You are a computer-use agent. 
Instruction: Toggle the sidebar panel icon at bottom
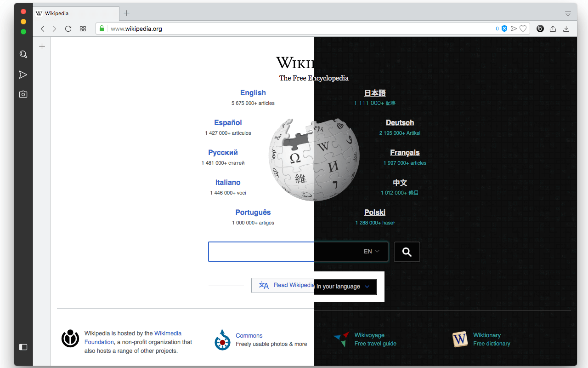pyautogui.click(x=23, y=347)
